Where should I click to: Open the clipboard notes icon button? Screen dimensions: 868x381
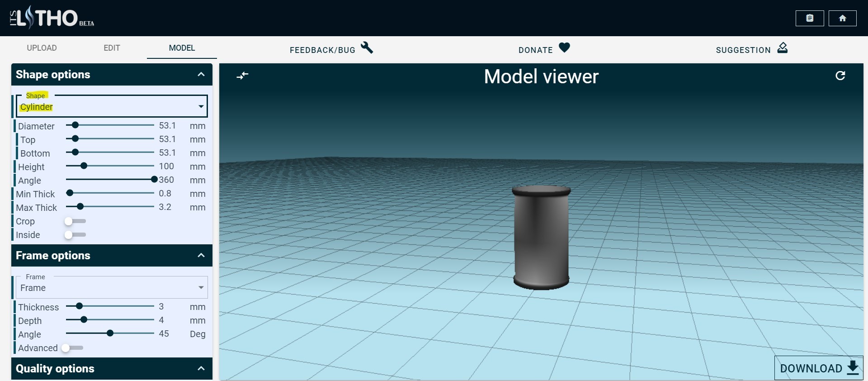click(810, 18)
